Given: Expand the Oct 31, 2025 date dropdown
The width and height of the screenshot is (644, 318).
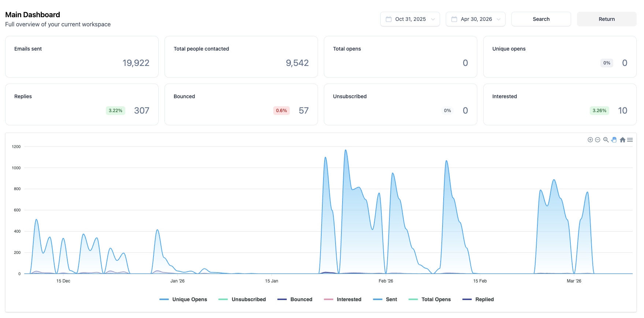Looking at the screenshot, I should 410,19.
